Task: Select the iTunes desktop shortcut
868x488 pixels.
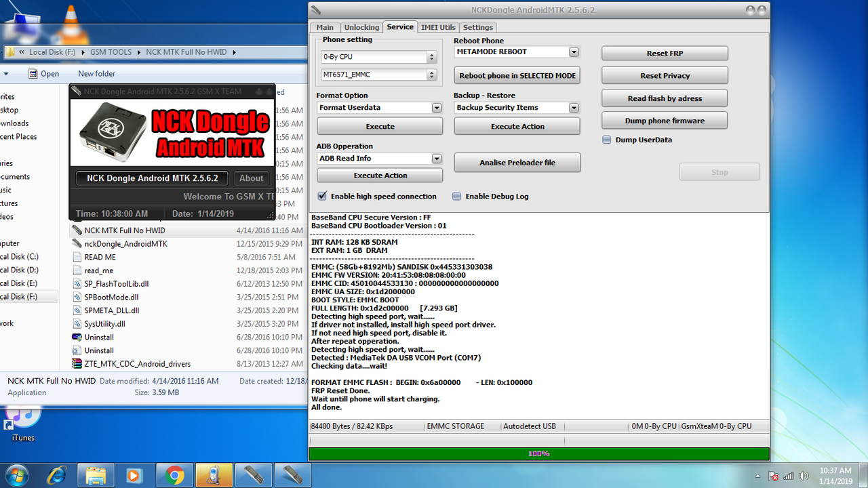Action: tap(23, 422)
